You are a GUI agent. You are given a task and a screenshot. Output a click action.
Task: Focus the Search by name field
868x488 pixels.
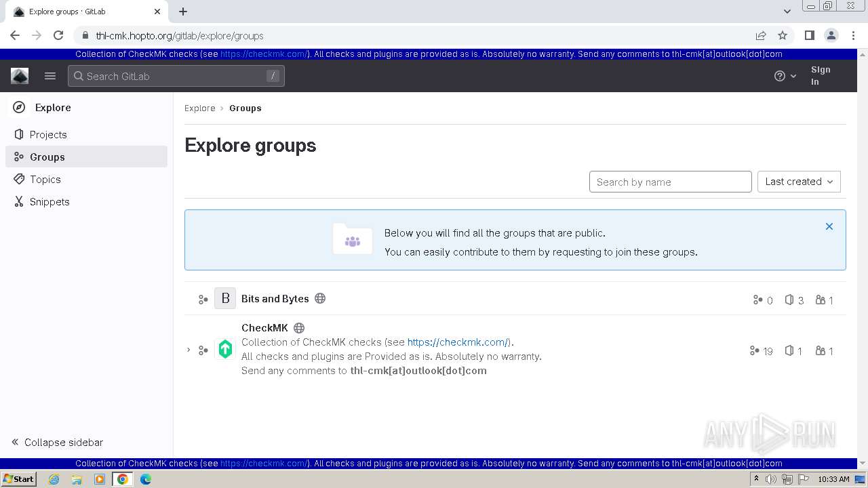671,182
